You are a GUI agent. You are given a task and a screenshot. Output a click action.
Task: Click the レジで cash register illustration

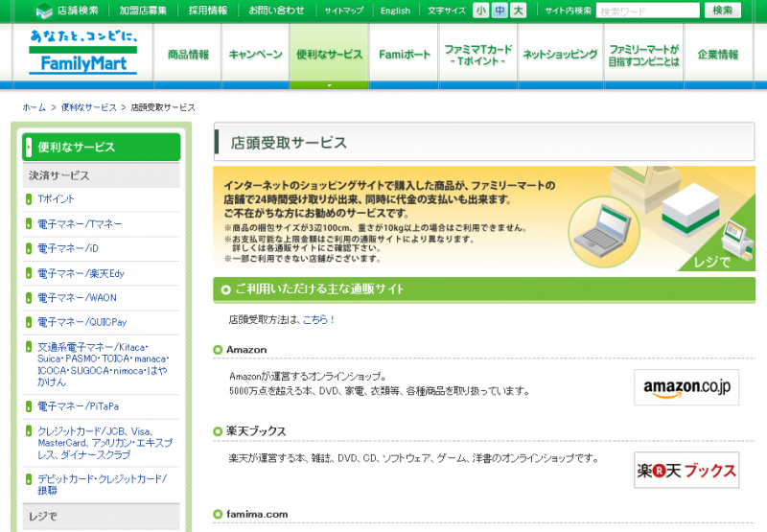tap(737, 241)
